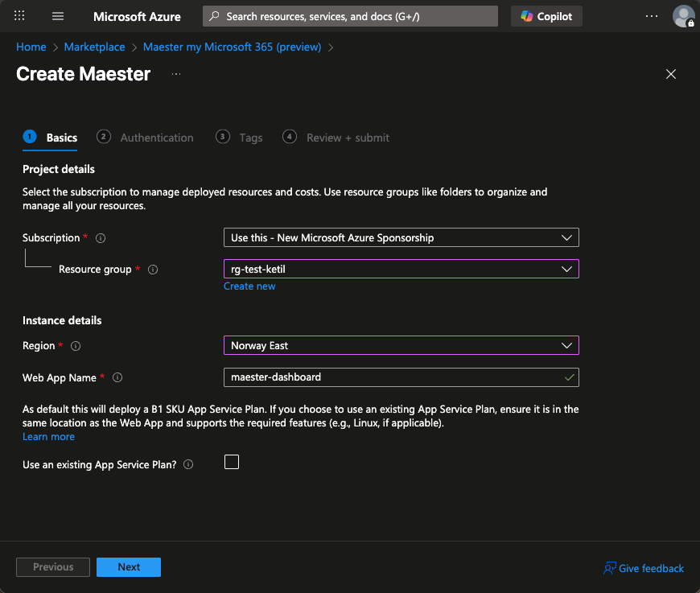
Task: Show info tooltip for Subscription
Action: pos(101,238)
